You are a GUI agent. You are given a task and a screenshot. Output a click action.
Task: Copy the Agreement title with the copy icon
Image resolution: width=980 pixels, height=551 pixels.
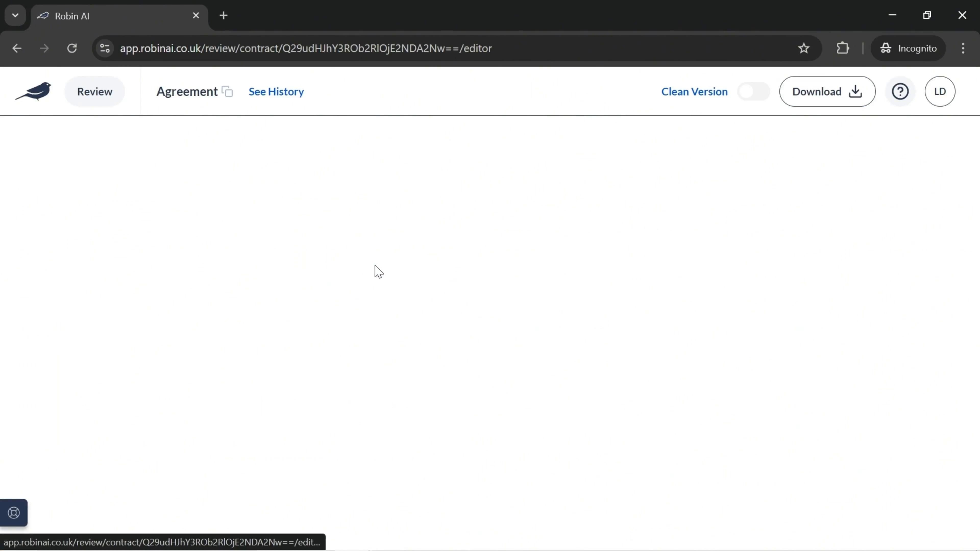coord(227,92)
